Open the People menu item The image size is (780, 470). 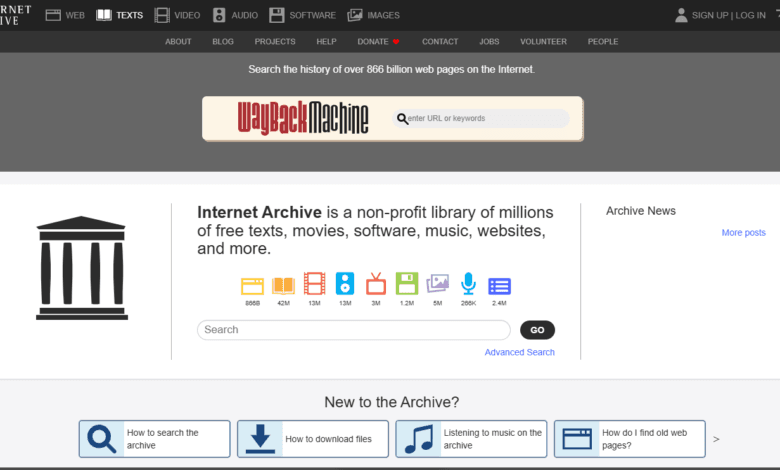click(x=603, y=42)
